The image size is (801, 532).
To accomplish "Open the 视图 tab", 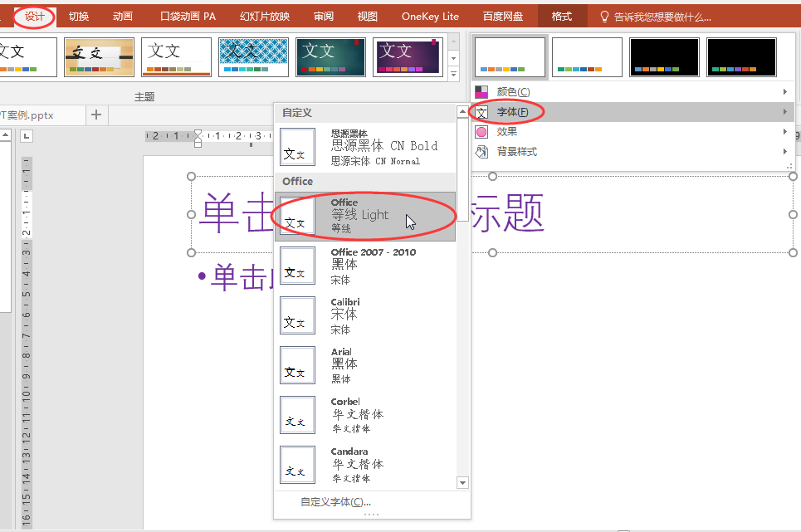I will (367, 17).
